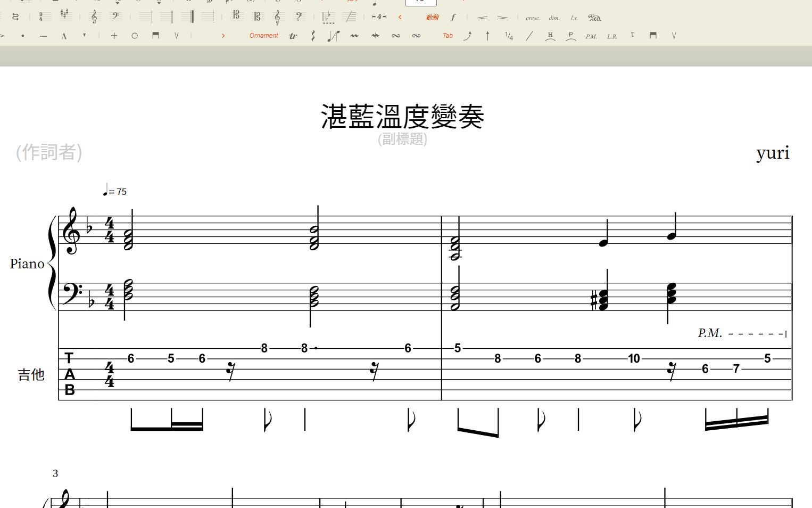The height and width of the screenshot is (508, 812).
Task: Select measure number 3 label
Action: (x=55, y=473)
